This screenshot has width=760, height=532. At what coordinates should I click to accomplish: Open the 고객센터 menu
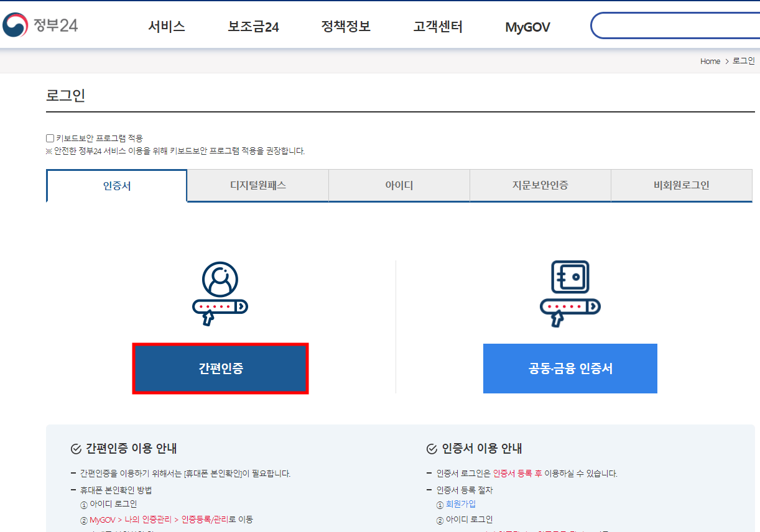click(x=437, y=26)
